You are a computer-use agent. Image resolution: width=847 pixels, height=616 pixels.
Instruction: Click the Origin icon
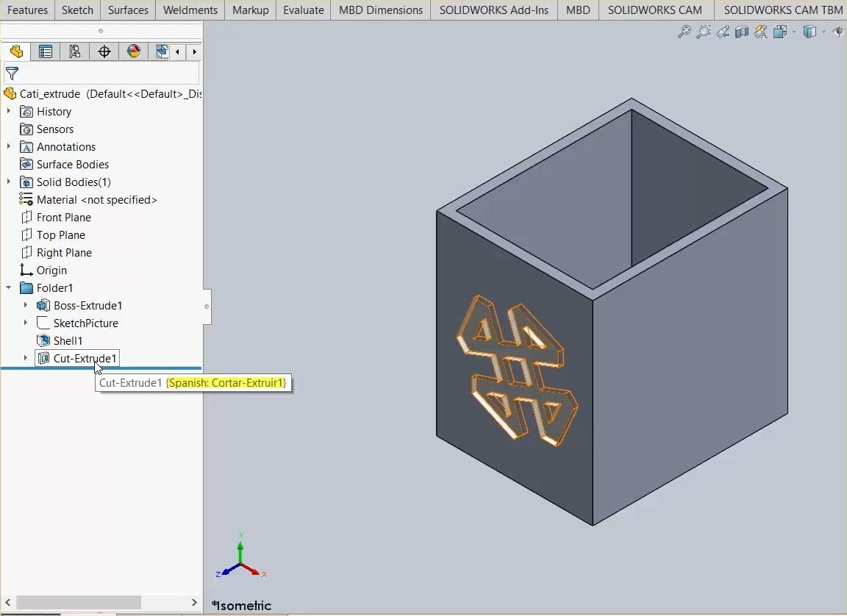26,270
